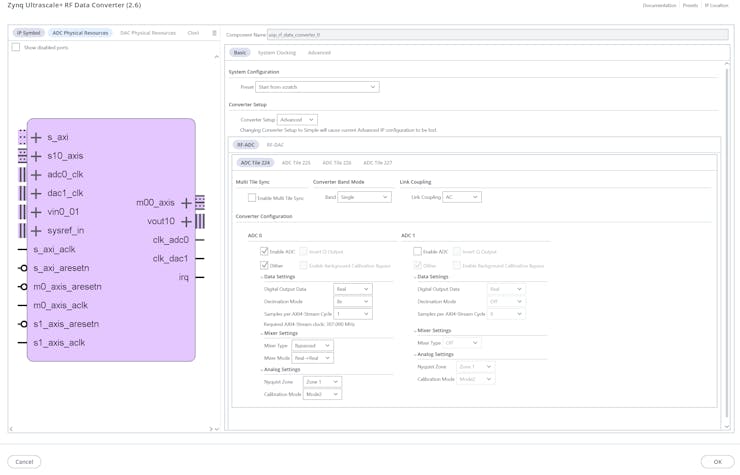Image resolution: width=740 pixels, height=475 pixels.
Task: Open the Presets link
Action: click(x=690, y=5)
